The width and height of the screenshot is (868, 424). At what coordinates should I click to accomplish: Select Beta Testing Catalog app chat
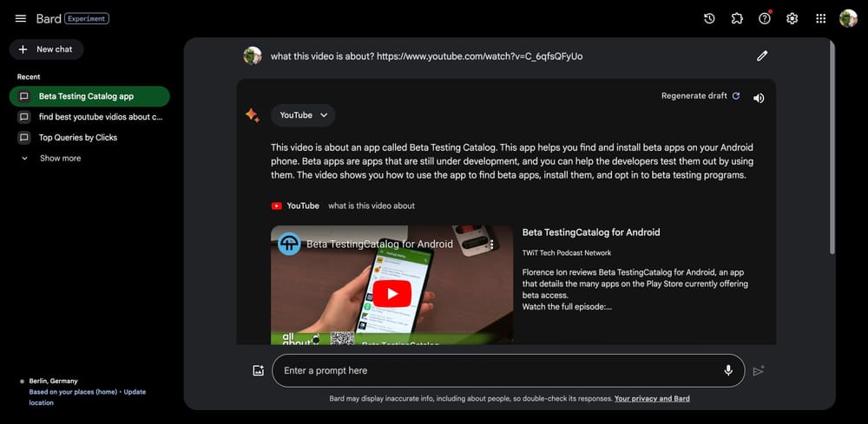(x=87, y=96)
